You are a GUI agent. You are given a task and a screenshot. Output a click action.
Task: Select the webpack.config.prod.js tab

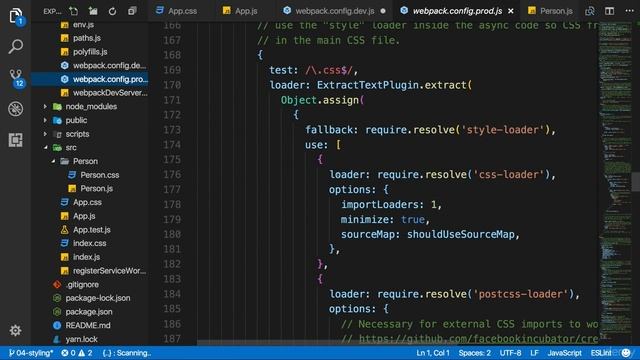[457, 11]
